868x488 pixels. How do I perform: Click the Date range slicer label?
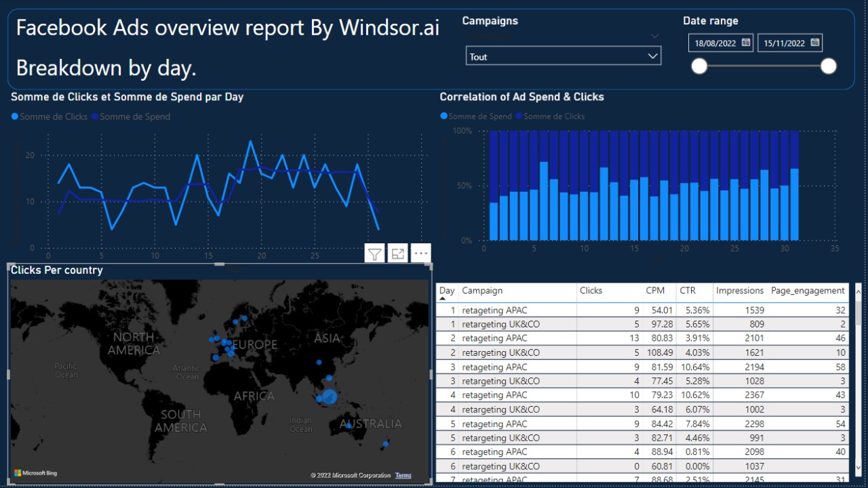(711, 21)
